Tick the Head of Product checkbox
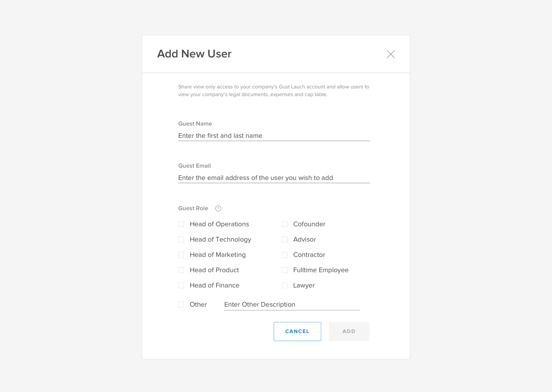This screenshot has height=392, width=552. click(x=181, y=270)
